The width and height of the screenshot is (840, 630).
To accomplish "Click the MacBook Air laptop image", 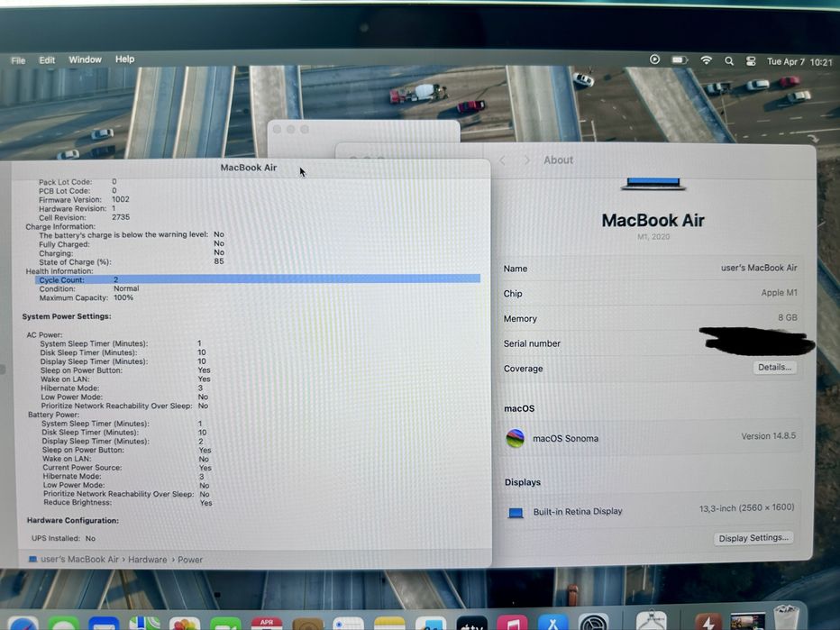I will pyautogui.click(x=653, y=184).
